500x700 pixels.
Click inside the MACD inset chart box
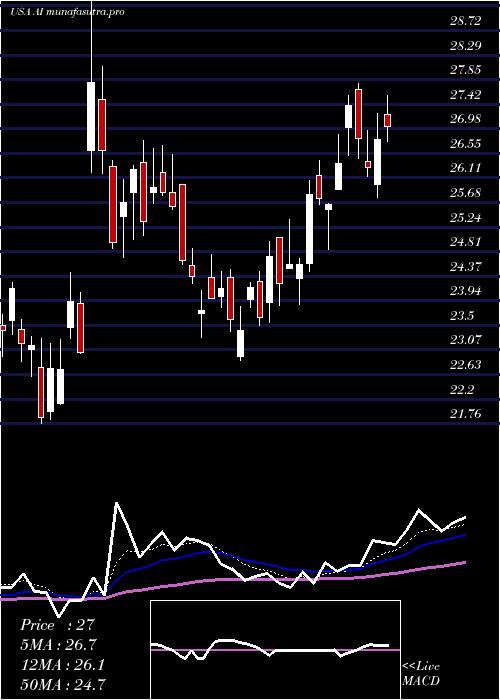275,650
